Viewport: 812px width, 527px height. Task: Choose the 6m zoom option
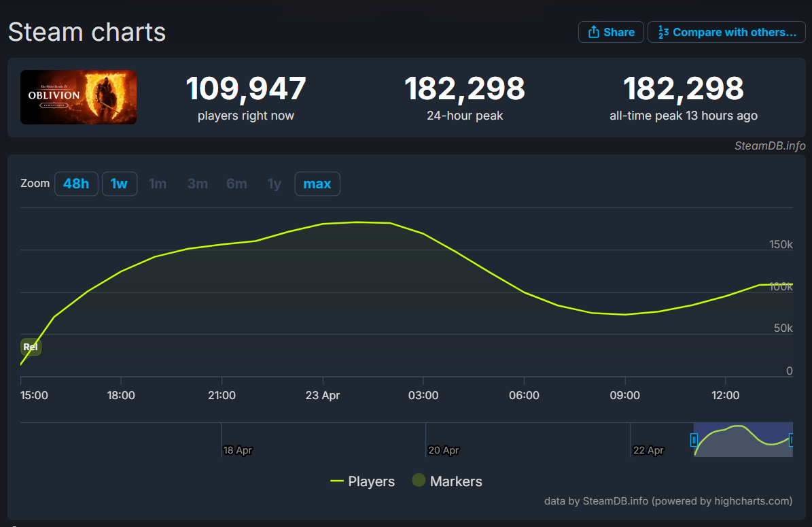(x=236, y=184)
